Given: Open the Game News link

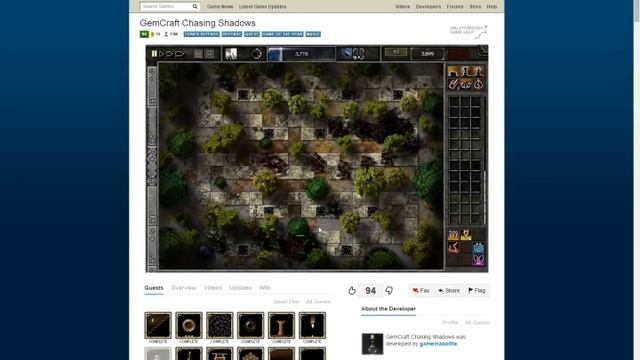Looking at the screenshot, I should pyautogui.click(x=220, y=7).
